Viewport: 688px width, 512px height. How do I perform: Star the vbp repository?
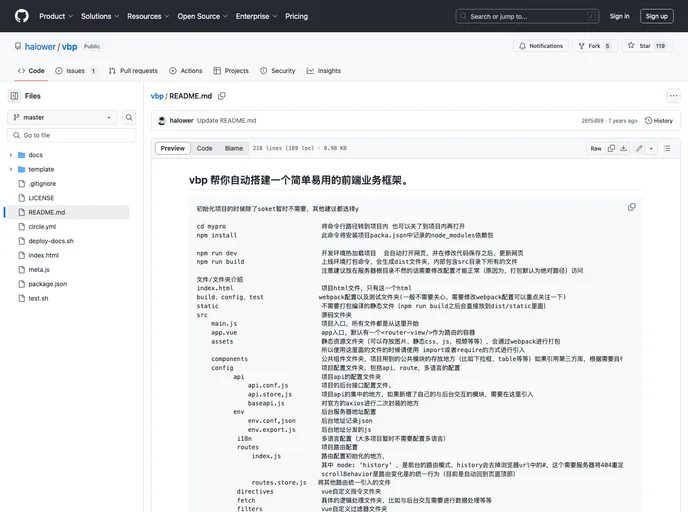647,46
